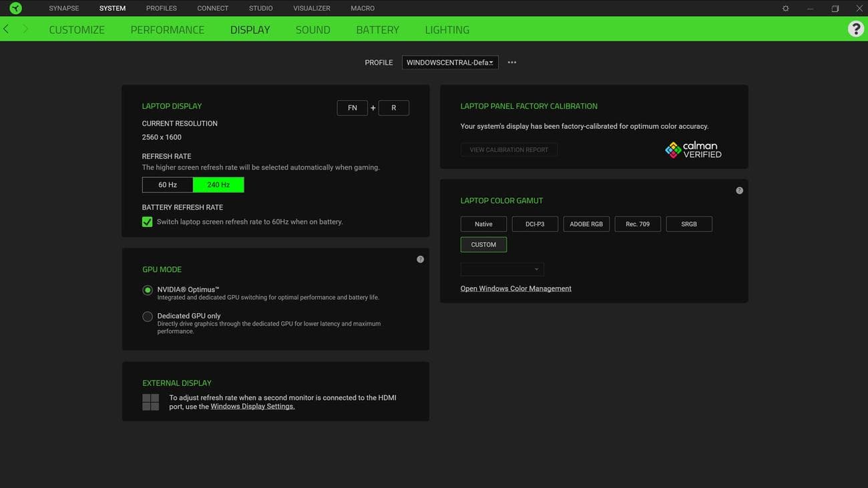
Task: Click the Calman Verified logo
Action: point(692,149)
